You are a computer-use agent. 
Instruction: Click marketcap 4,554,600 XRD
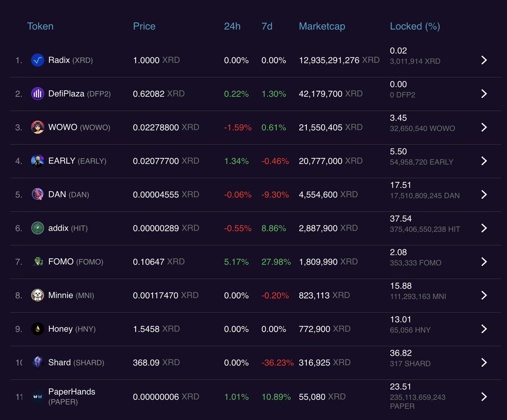(x=328, y=195)
